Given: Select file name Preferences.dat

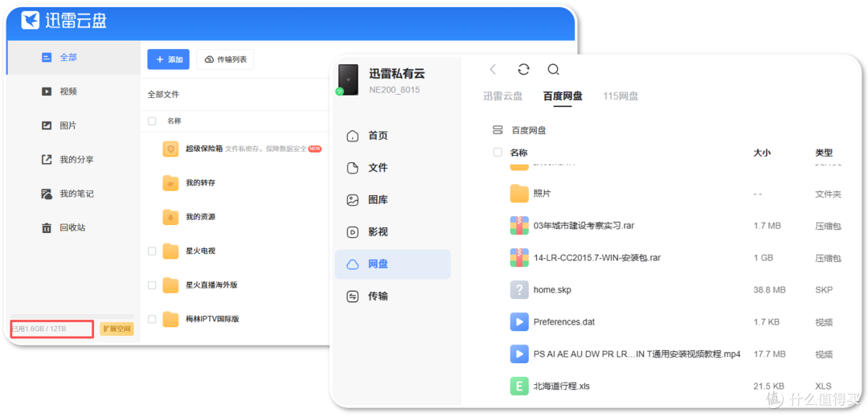Looking at the screenshot, I should tap(564, 322).
